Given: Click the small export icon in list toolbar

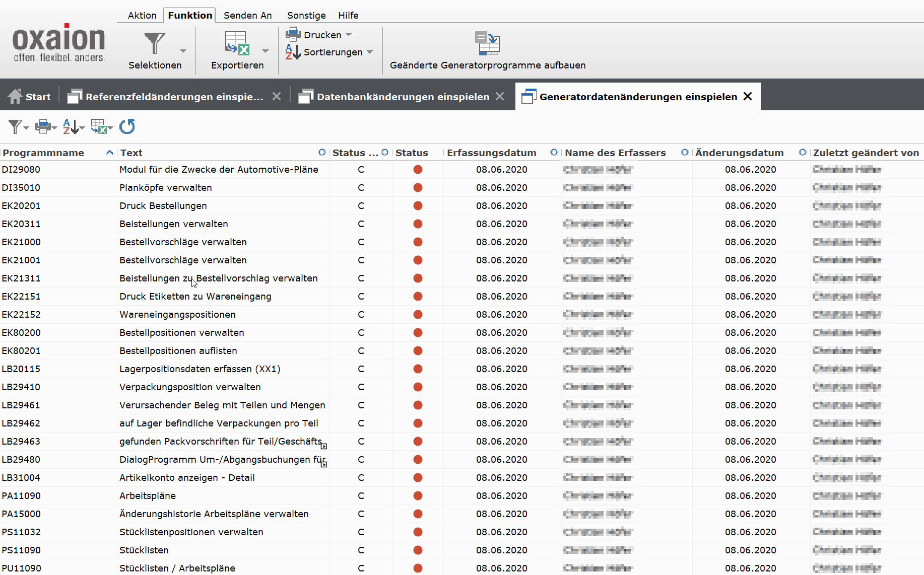Looking at the screenshot, I should (x=99, y=126).
